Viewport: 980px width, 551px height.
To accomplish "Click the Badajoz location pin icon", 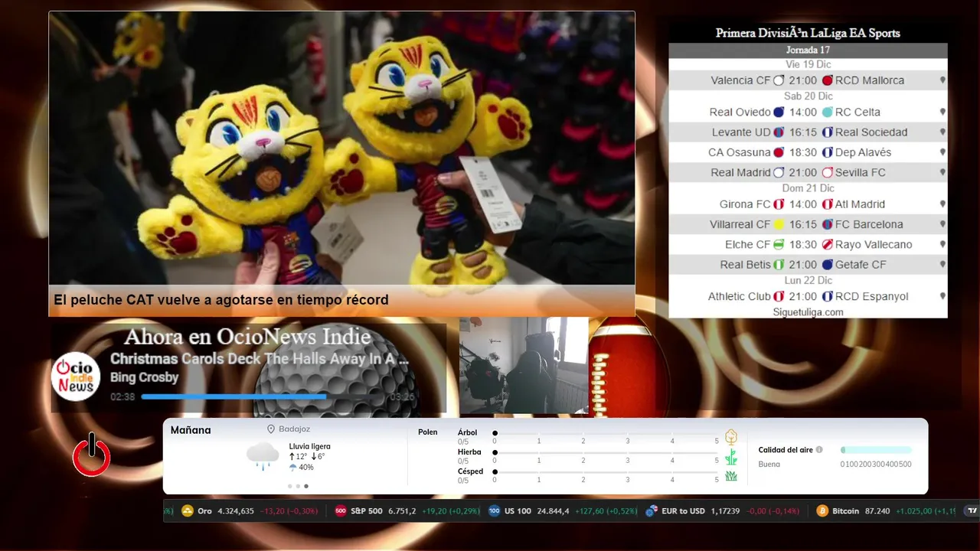I will pos(271,429).
